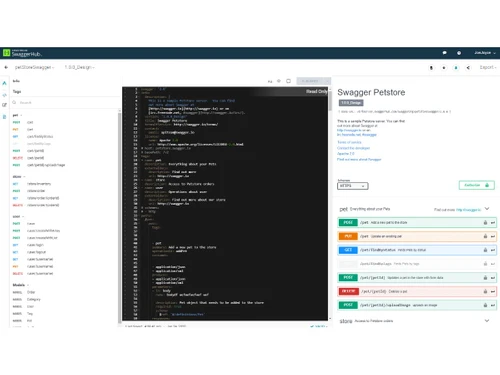This screenshot has height=375, width=500.
Task: Select the top navigation icon in left rail
Action: (x=4, y=83)
